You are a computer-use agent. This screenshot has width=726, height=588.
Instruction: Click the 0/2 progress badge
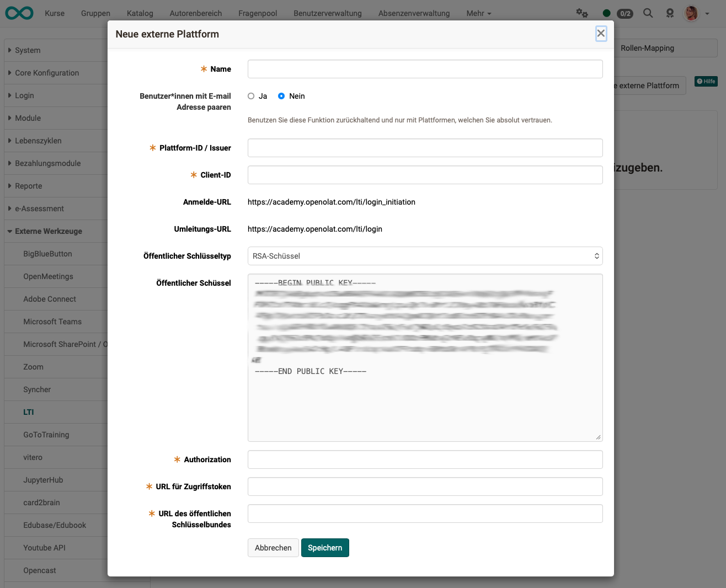(625, 14)
